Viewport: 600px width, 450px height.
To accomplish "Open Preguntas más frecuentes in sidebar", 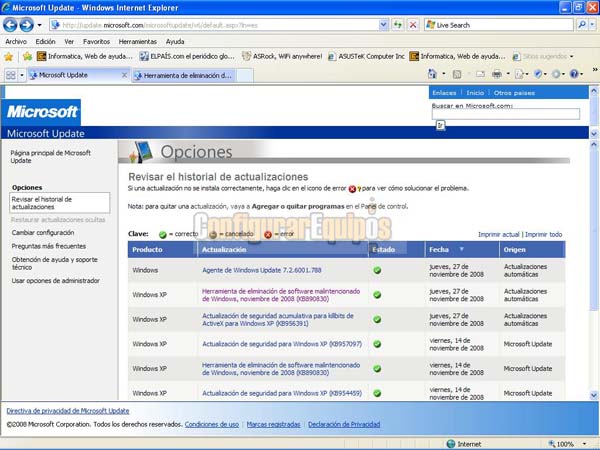I will (x=49, y=246).
